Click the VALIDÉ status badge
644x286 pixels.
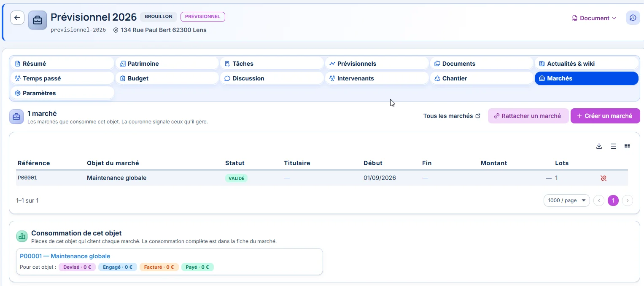pos(236,178)
